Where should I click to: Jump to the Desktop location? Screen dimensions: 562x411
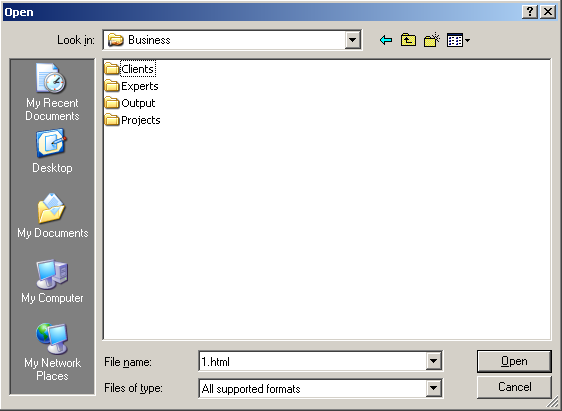coord(52,151)
